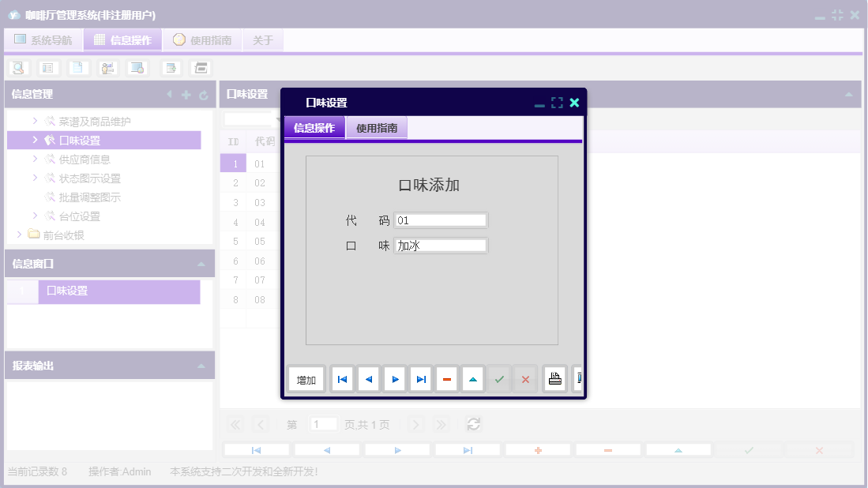Click first-record navigation icon in dialog
868x488 pixels.
coord(342,380)
